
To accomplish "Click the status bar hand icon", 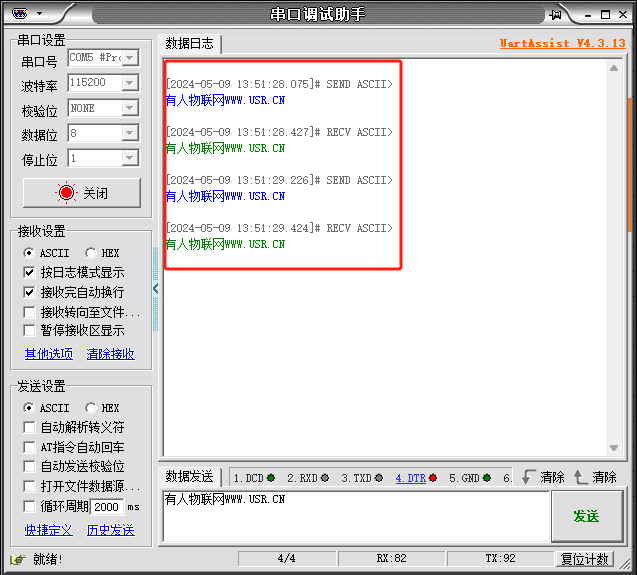I will pos(18,560).
